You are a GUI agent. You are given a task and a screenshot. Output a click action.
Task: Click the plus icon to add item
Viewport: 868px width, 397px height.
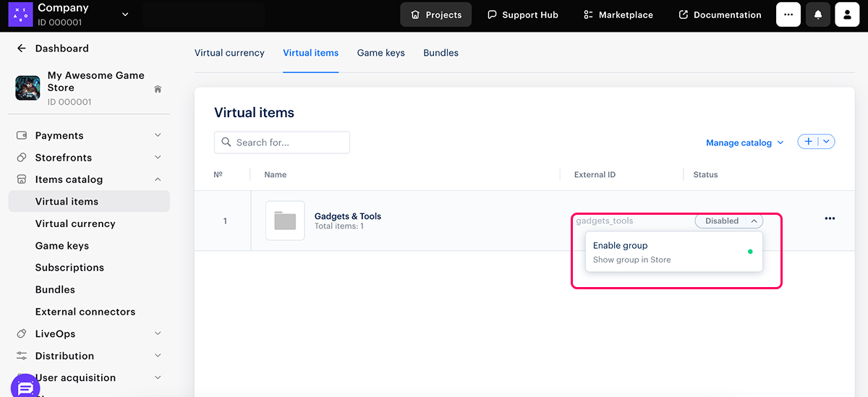pyautogui.click(x=808, y=142)
